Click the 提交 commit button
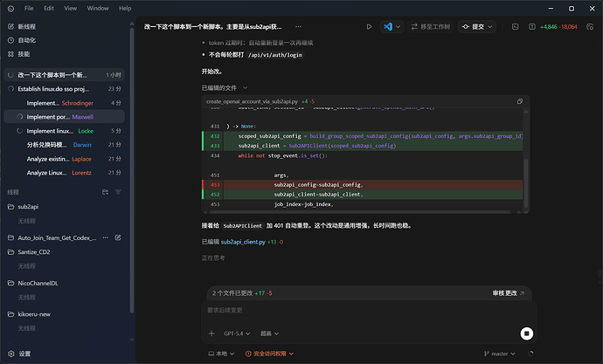Screen dimensions: 603x364 [472, 26]
